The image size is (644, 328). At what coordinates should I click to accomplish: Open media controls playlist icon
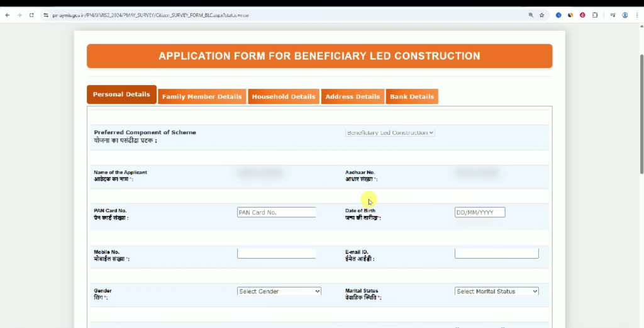click(x=613, y=15)
